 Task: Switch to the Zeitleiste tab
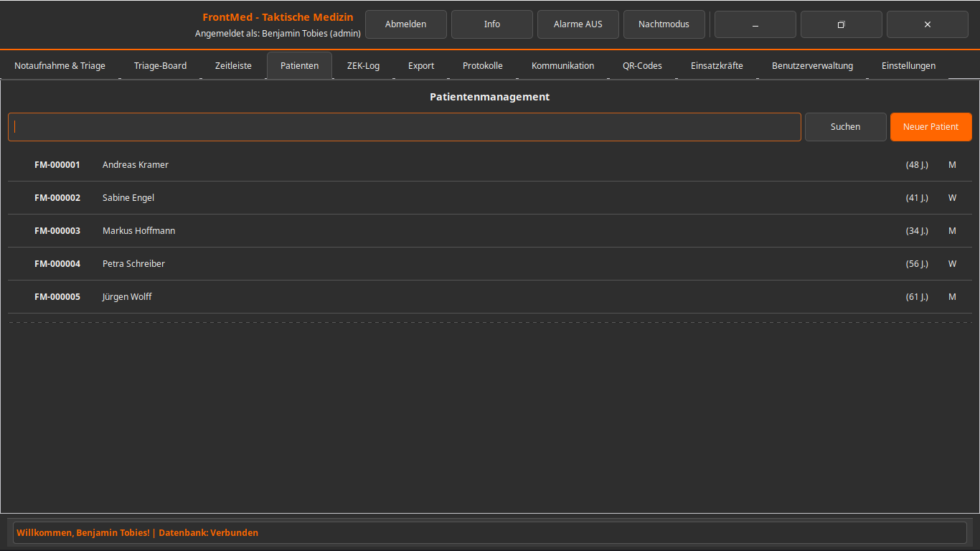(x=233, y=66)
